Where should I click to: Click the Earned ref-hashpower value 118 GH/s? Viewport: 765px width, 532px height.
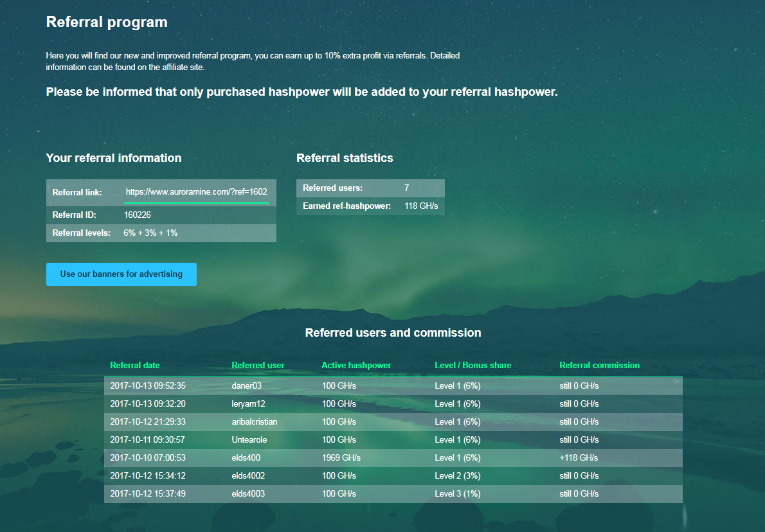421,206
